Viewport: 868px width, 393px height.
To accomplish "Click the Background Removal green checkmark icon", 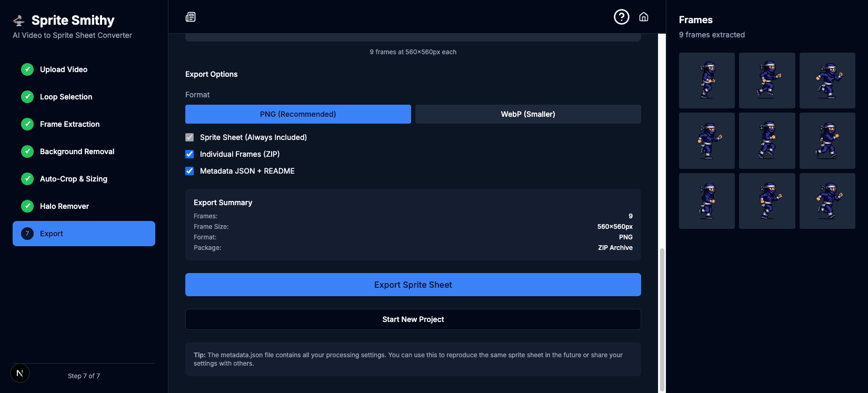I will [27, 152].
